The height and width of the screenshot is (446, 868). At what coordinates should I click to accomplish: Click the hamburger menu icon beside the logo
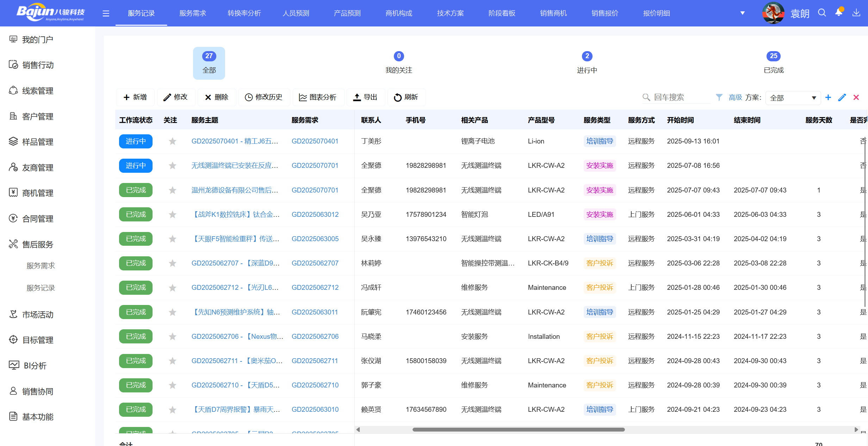tap(106, 13)
